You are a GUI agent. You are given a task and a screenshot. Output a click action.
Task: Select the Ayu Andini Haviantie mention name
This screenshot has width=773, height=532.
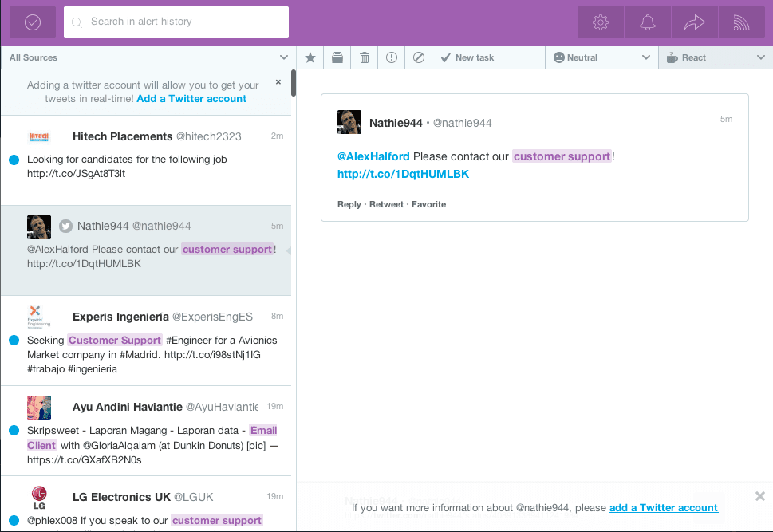tap(127, 407)
